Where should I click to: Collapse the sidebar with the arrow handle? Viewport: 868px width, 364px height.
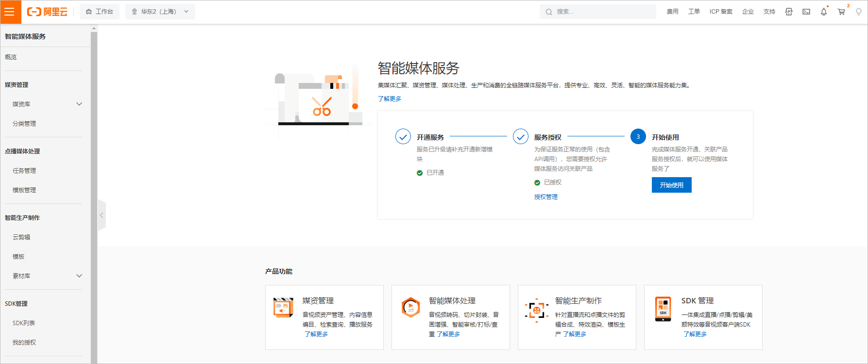click(102, 215)
